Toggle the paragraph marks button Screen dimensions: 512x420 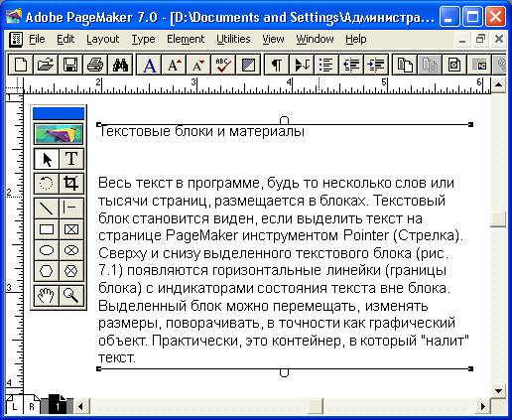[277, 65]
